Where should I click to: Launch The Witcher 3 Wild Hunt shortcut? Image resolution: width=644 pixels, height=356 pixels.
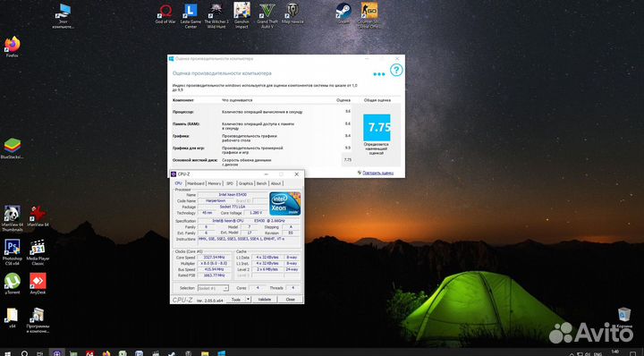(x=216, y=15)
